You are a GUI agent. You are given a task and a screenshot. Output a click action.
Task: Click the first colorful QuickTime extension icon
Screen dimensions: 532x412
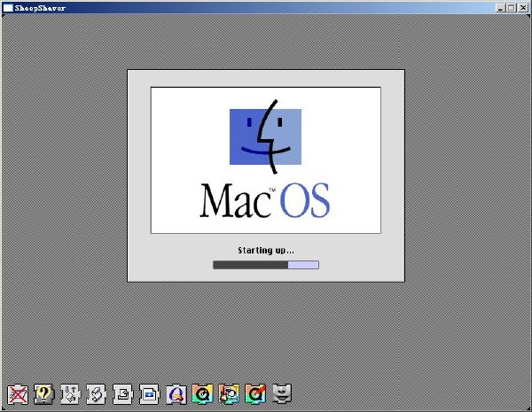[x=202, y=394]
